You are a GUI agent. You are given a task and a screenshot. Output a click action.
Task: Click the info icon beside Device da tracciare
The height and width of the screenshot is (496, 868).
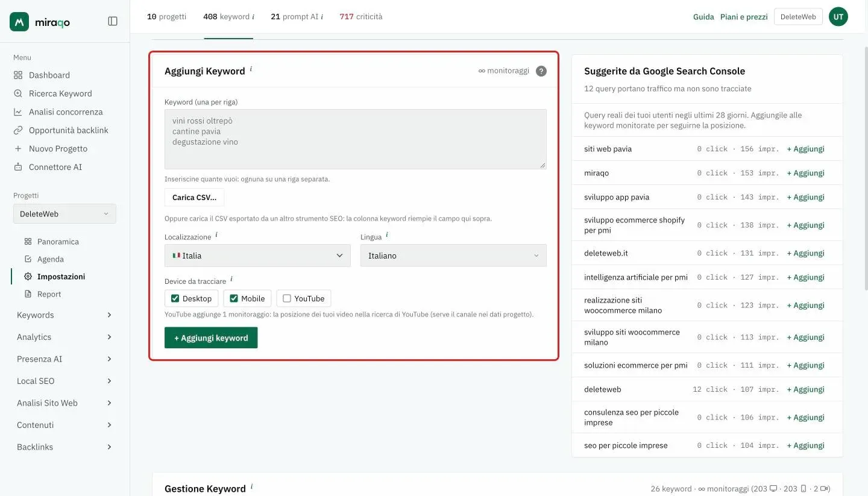tap(231, 279)
